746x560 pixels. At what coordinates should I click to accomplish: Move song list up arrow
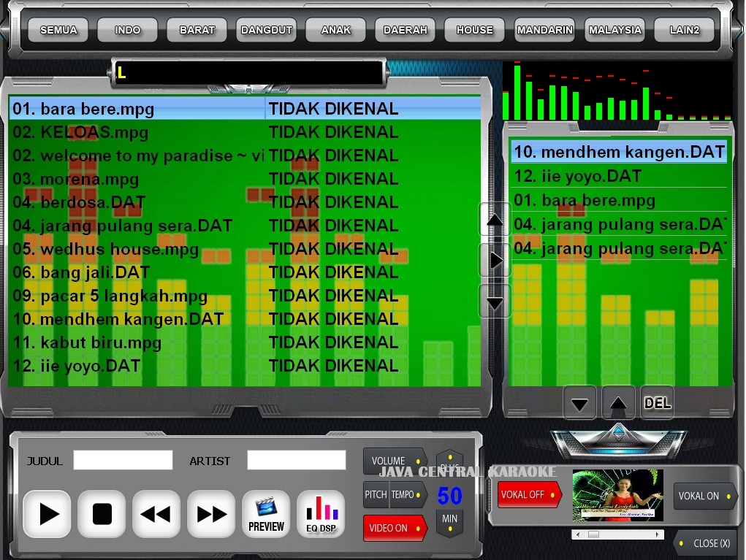click(x=495, y=219)
